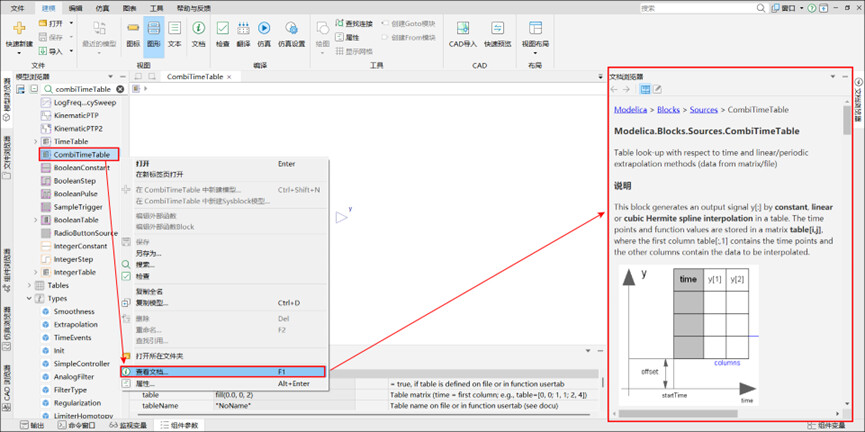Click the 图标 view icon in ribbon

133,28
